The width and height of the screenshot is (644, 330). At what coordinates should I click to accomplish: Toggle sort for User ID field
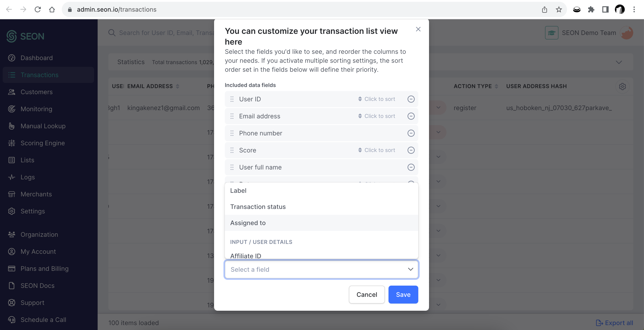tap(376, 99)
